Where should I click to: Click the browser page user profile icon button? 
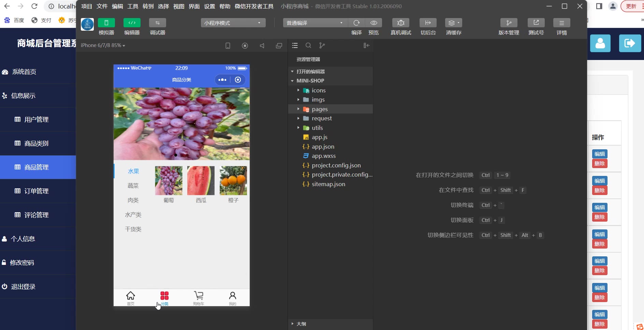[x=600, y=43]
